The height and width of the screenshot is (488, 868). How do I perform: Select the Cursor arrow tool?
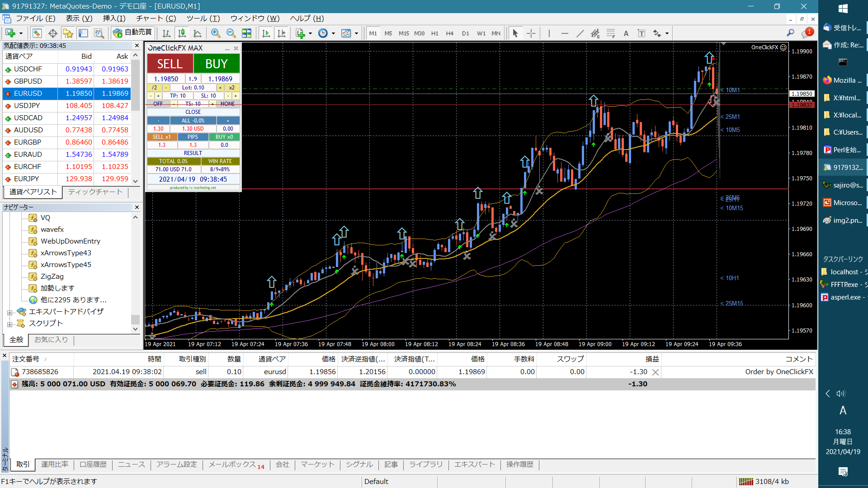coord(515,33)
